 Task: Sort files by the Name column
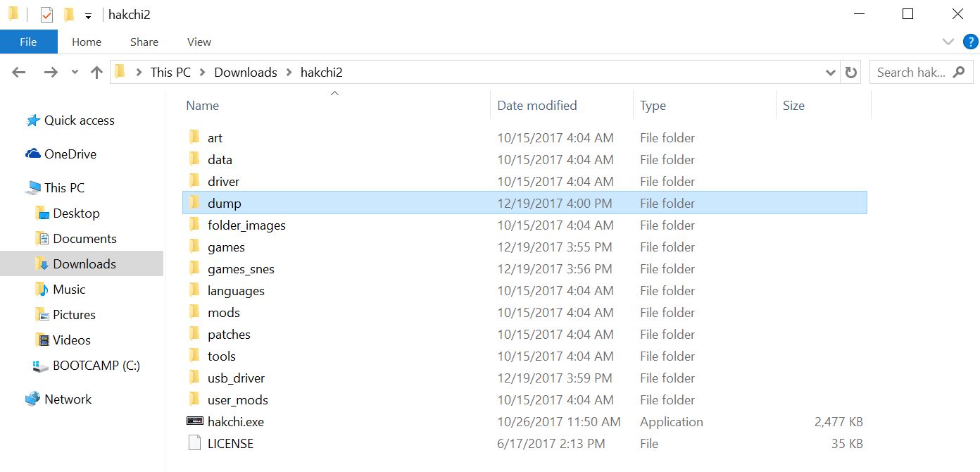click(202, 106)
